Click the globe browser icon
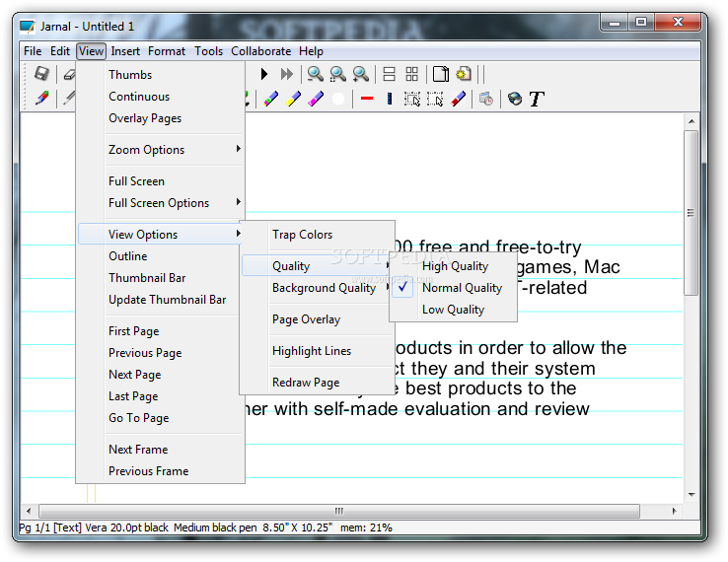The width and height of the screenshot is (728, 562). 515,99
